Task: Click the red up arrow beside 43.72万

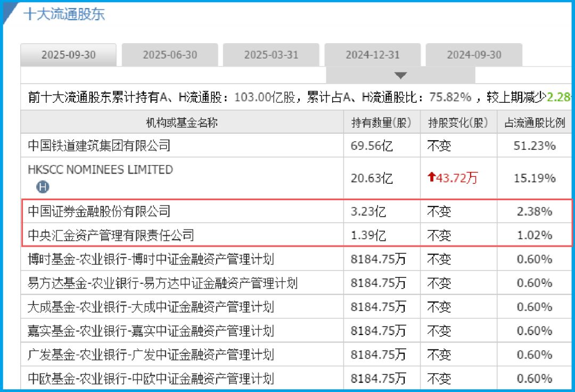Action: point(431,177)
